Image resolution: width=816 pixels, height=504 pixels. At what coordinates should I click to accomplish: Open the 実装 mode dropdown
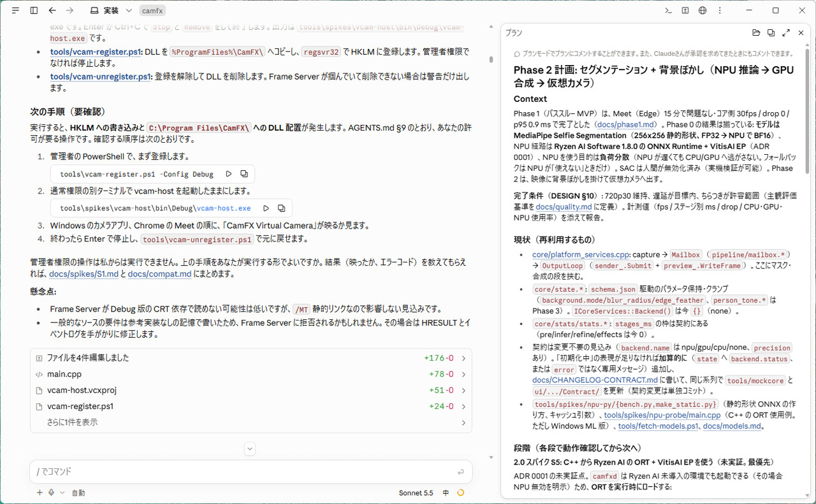[111, 11]
